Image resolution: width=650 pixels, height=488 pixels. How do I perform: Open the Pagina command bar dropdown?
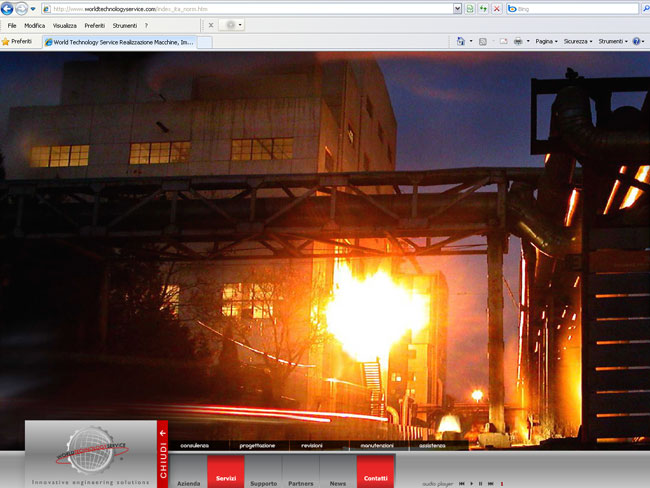[546, 41]
